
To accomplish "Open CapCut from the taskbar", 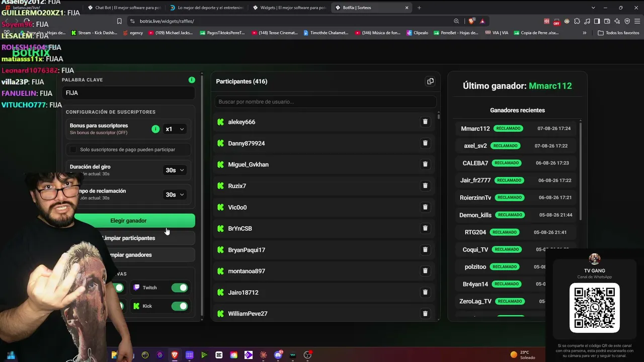I will (219, 355).
